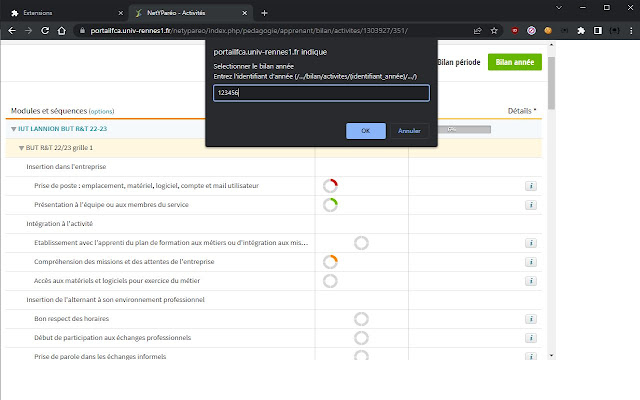
Task: Open info for Début de participation row
Action: click(531, 338)
